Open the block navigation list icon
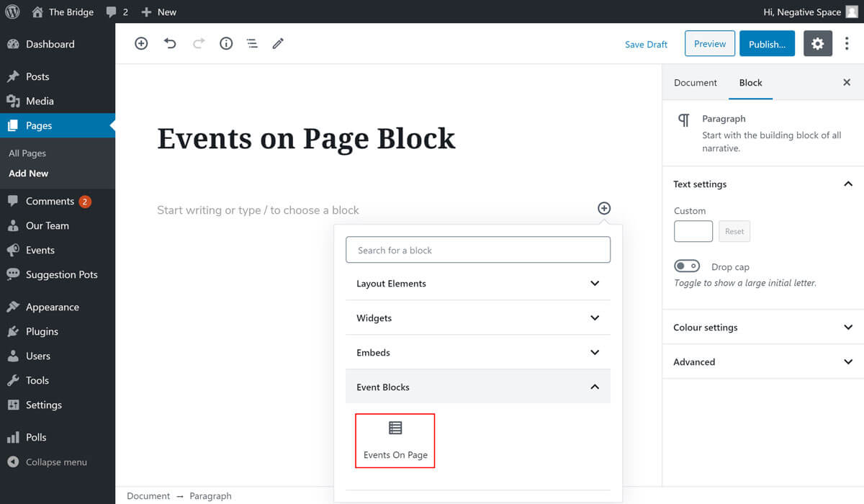This screenshot has width=864, height=504. pos(252,44)
